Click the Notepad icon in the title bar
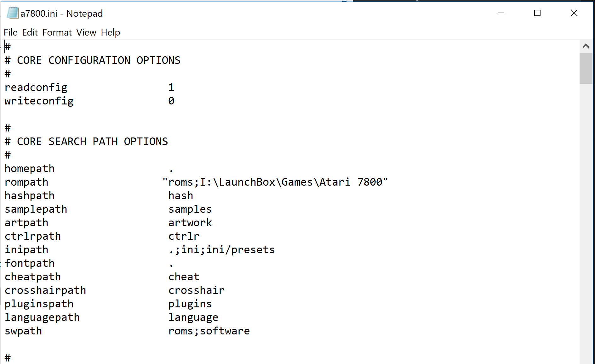The image size is (595, 364). (x=13, y=13)
